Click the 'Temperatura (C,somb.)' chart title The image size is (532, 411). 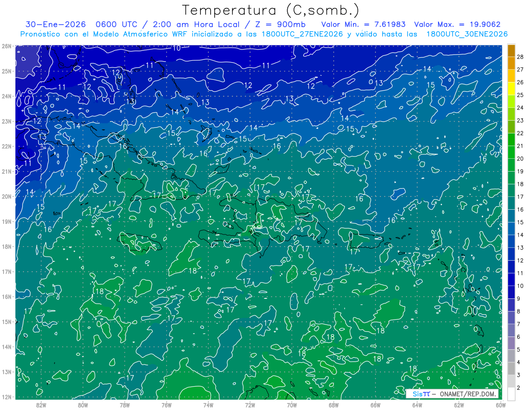(x=270, y=10)
